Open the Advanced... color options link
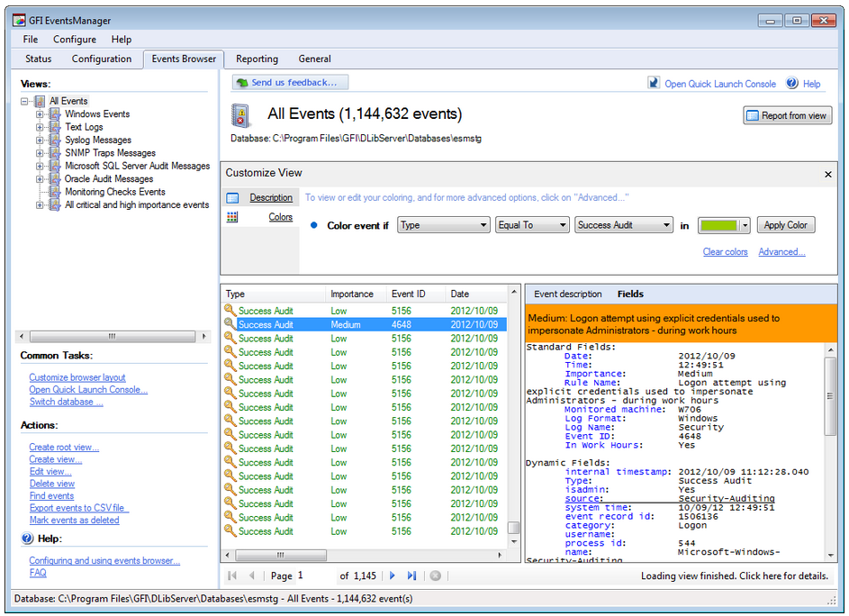 [781, 252]
